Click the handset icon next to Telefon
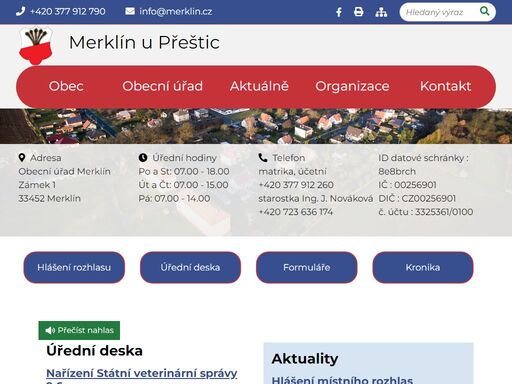512x384 pixels. (x=263, y=158)
